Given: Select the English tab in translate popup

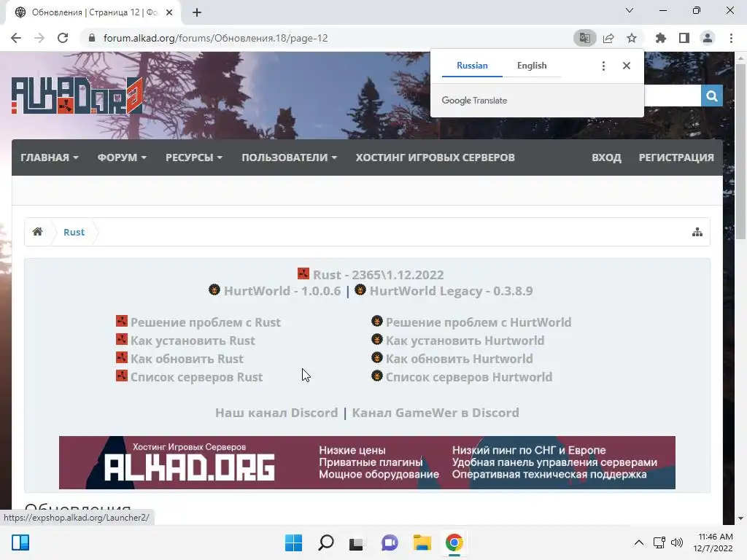Looking at the screenshot, I should pos(532,66).
